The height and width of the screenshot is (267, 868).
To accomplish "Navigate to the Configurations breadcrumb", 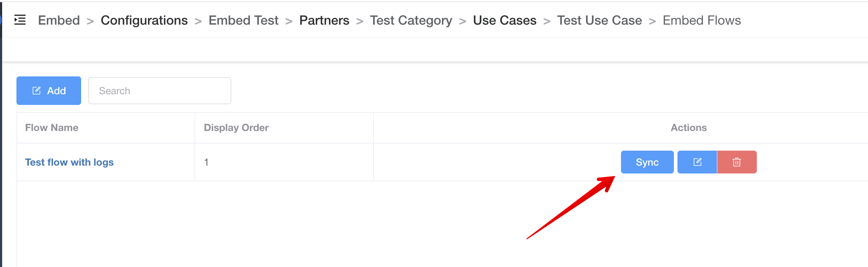I will [x=144, y=20].
